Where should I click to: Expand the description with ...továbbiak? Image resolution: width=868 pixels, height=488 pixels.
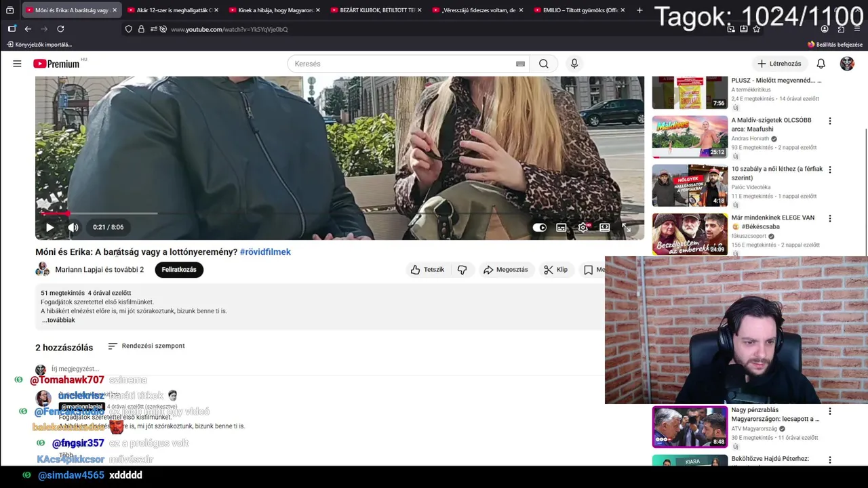(x=58, y=320)
